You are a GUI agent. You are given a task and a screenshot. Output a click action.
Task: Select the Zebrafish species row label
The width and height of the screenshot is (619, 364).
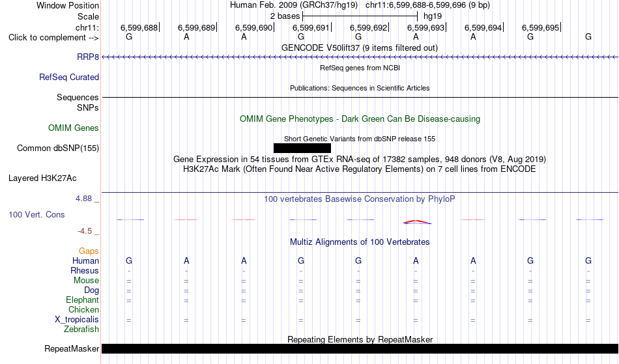point(81,329)
